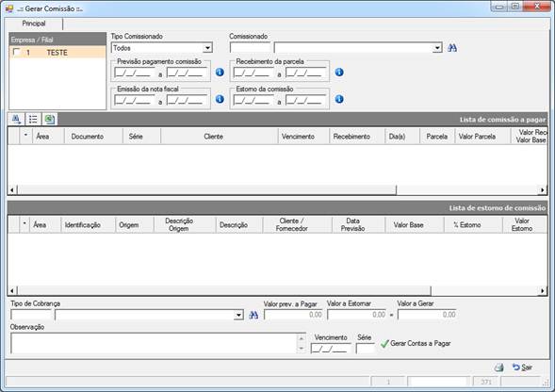
Task: Click the Documento column header
Action: click(x=93, y=137)
